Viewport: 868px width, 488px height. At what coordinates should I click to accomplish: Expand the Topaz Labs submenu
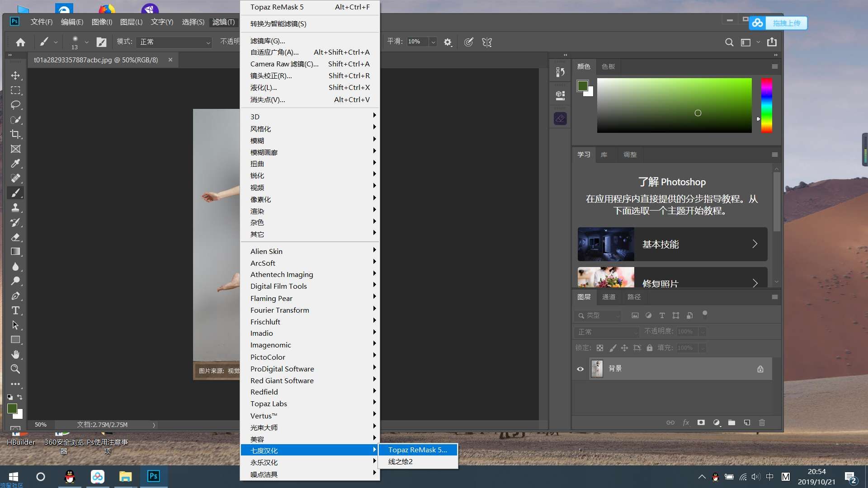click(x=310, y=404)
